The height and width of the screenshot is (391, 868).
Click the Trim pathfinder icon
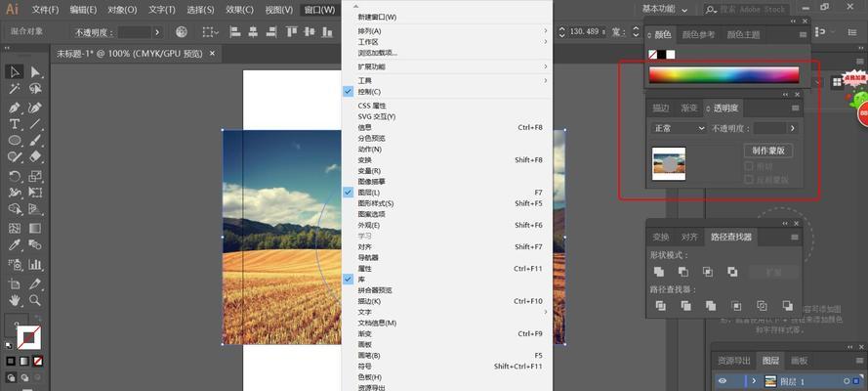click(685, 306)
